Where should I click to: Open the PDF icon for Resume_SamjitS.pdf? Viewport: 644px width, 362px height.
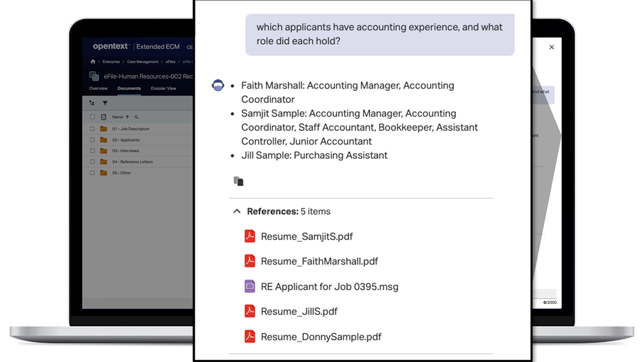(x=250, y=236)
